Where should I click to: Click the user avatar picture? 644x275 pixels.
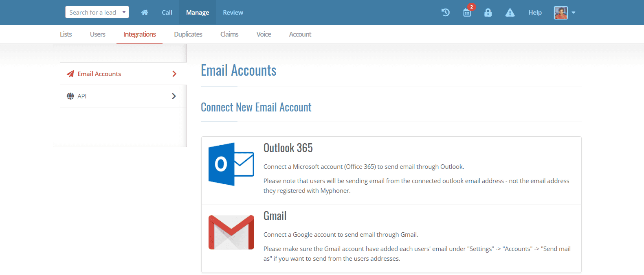click(x=561, y=13)
